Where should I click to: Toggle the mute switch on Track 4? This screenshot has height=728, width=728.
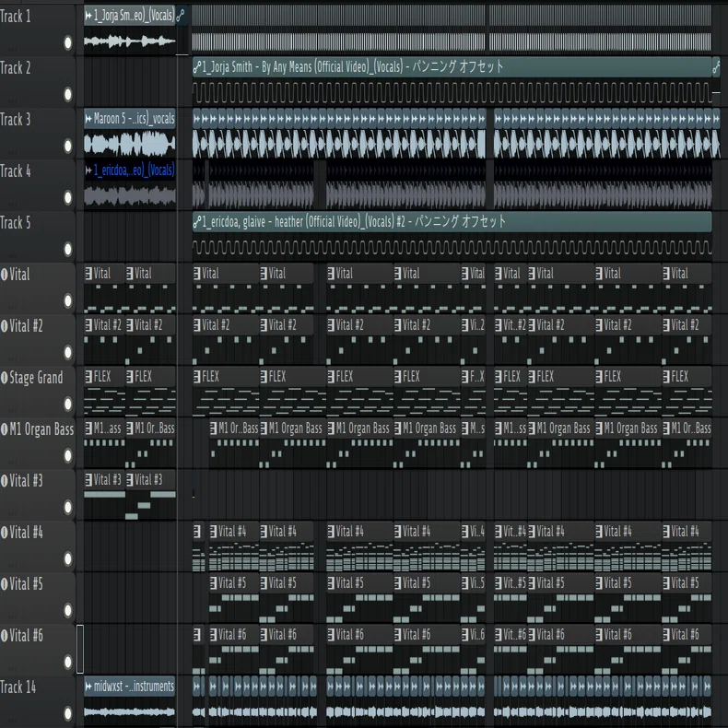68,198
